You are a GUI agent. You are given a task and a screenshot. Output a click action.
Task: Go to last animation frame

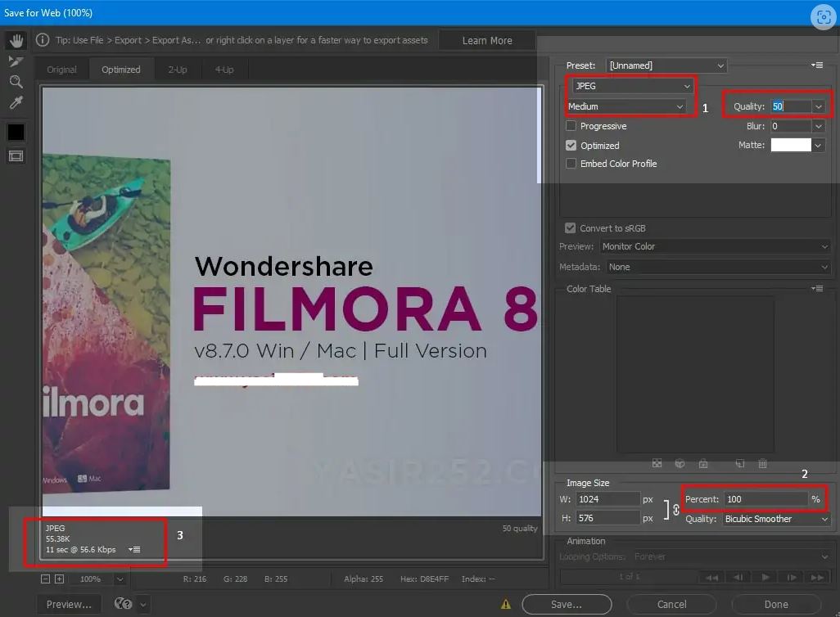818,578
